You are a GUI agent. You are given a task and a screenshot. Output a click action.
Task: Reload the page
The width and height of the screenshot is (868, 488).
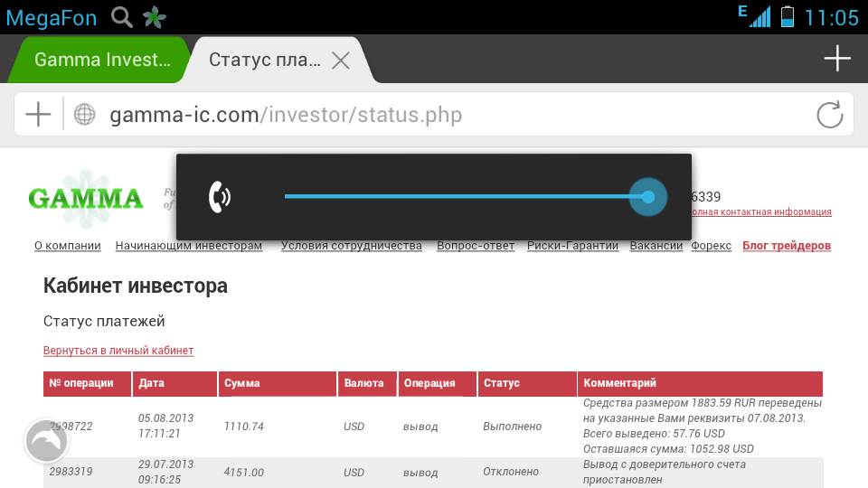point(830,115)
